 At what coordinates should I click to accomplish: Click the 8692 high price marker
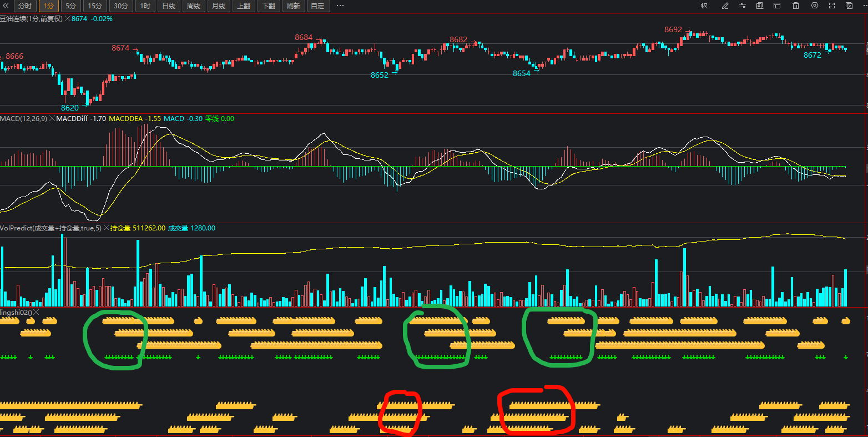[x=673, y=29]
